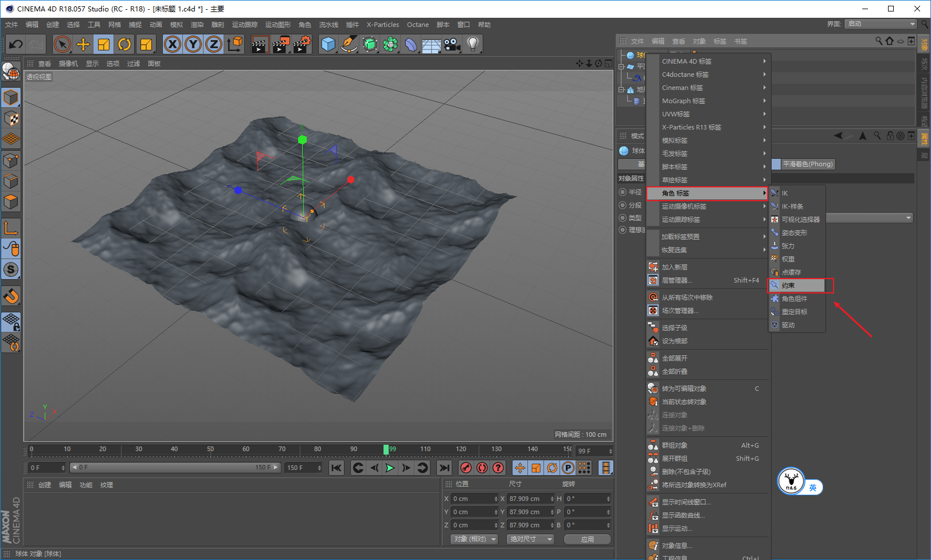931x560 pixels.
Task: Click the Undo arrow icon
Action: pos(16,44)
